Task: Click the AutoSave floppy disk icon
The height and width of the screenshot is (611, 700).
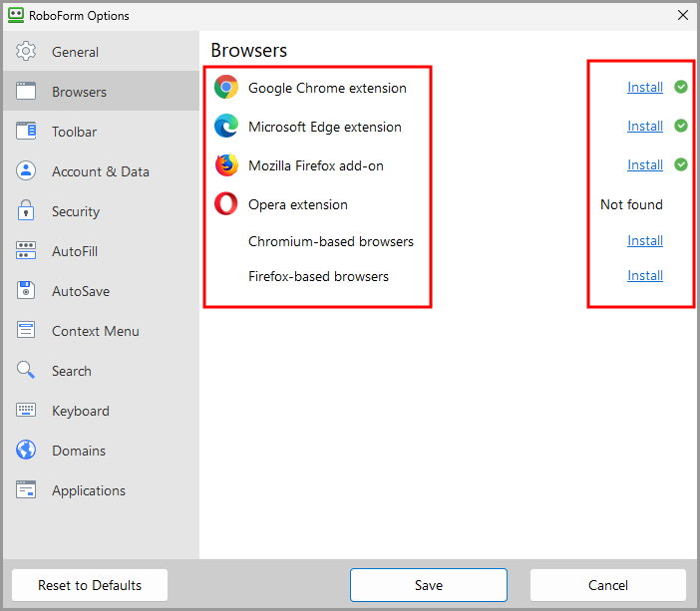Action: (x=26, y=290)
